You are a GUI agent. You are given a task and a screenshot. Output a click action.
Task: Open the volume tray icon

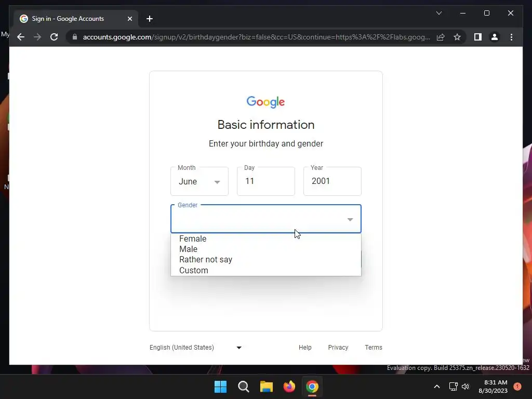point(465,387)
